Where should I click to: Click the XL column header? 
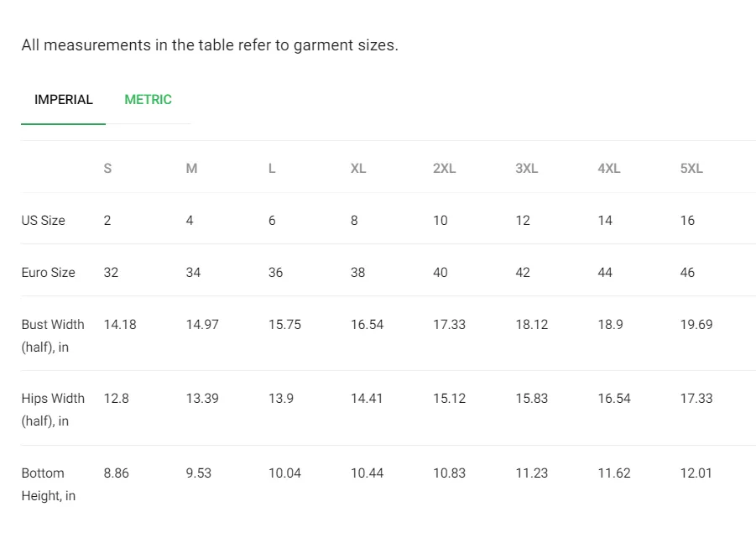(358, 169)
